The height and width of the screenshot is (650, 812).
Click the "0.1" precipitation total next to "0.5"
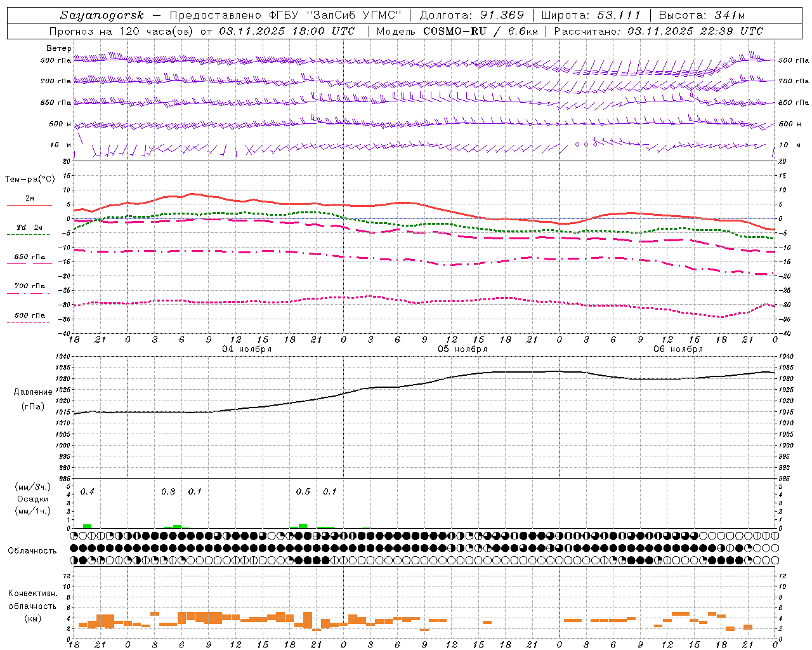330,492
